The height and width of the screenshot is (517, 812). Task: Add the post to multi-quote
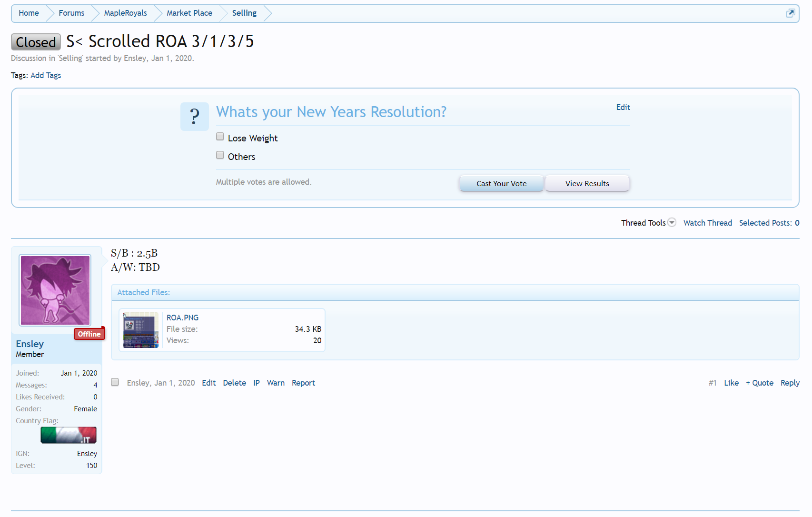coord(760,383)
